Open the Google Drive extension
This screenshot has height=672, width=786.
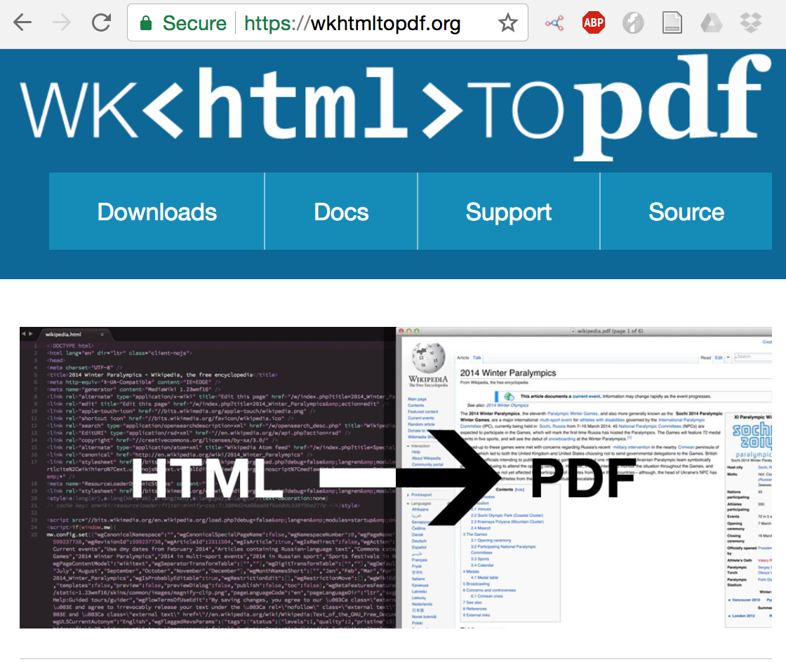(711, 22)
